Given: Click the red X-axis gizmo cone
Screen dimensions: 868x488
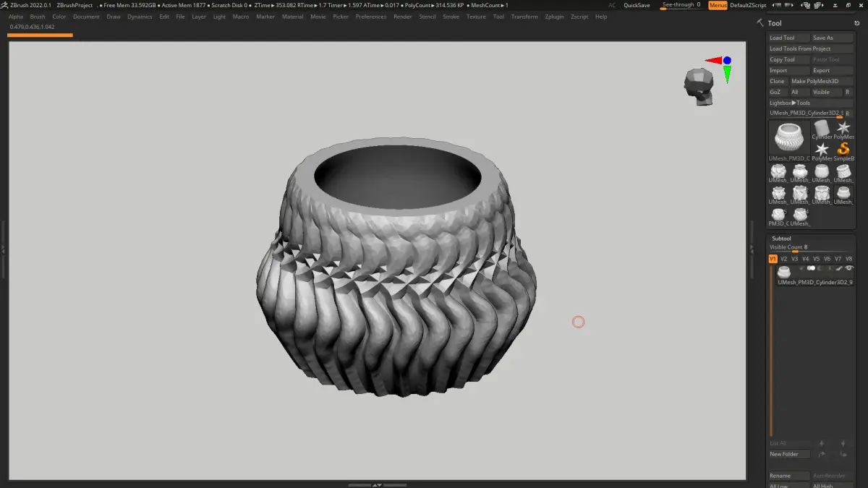Looking at the screenshot, I should coord(713,61).
